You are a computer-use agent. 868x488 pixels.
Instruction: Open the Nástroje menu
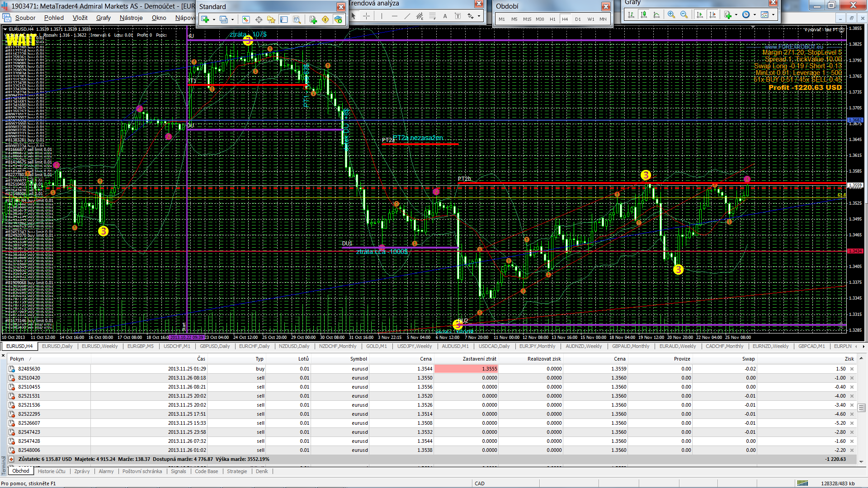tap(131, 18)
